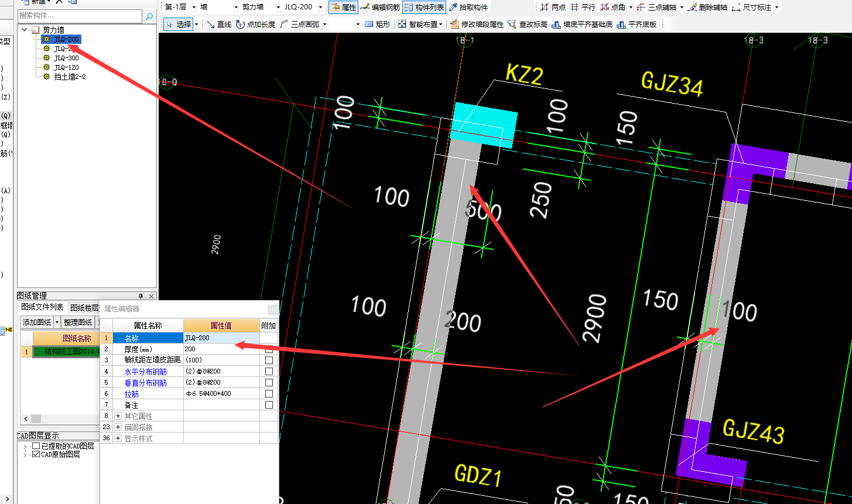The image size is (852, 504).
Task: Choose the 直线 line drawing tool
Action: [219, 25]
